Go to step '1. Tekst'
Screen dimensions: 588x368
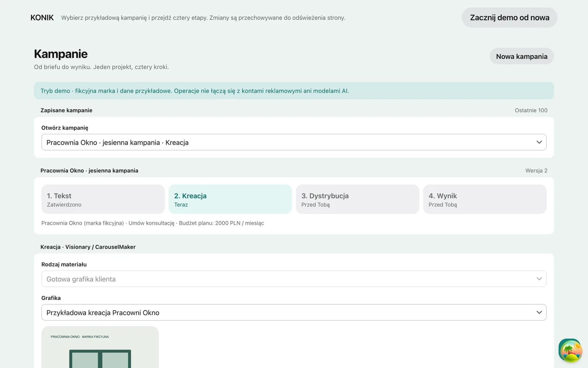pyautogui.click(x=103, y=199)
